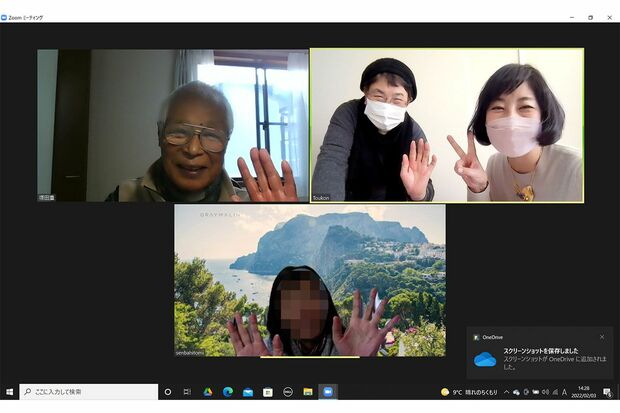Click the senbahitomi participant name label
The height and width of the screenshot is (413, 620).
click(x=190, y=352)
